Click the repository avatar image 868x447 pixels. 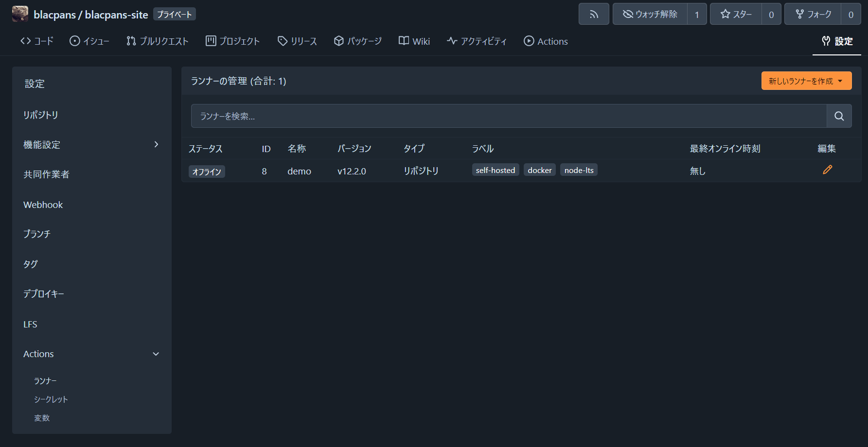pos(19,14)
